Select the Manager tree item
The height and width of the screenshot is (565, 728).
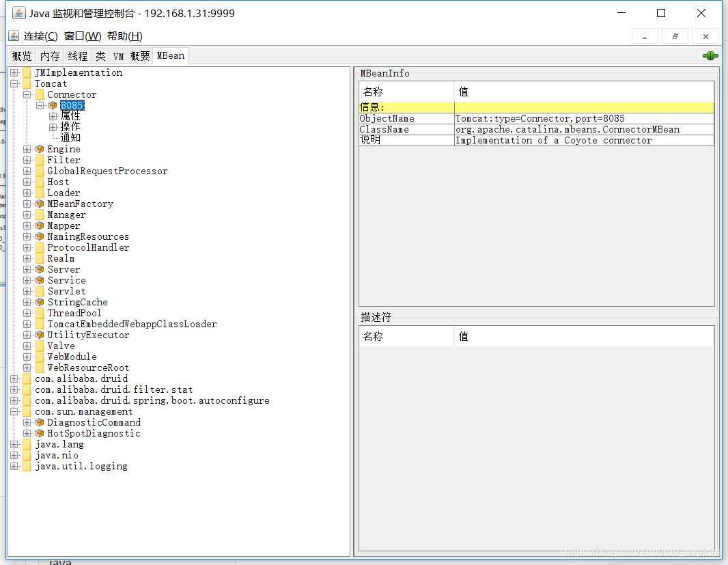[x=66, y=215]
